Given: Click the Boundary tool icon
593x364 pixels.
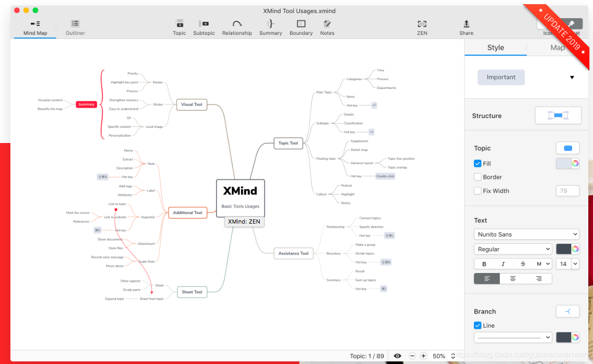Looking at the screenshot, I should 301,24.
